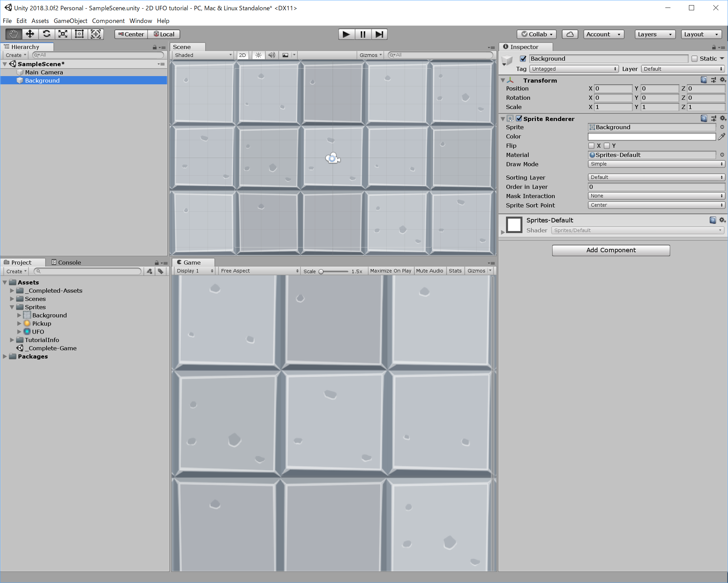
Task: Click Search by Label icon in Project
Action: point(160,271)
